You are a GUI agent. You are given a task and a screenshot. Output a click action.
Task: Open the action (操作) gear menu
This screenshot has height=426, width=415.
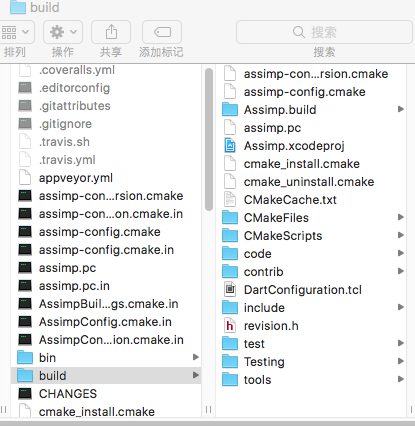[63, 32]
